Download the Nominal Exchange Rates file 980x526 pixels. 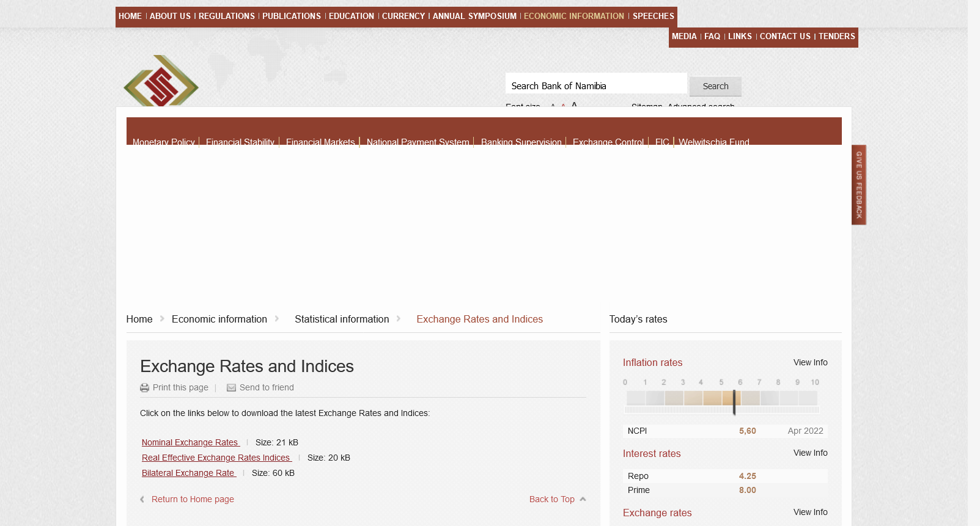pos(190,442)
